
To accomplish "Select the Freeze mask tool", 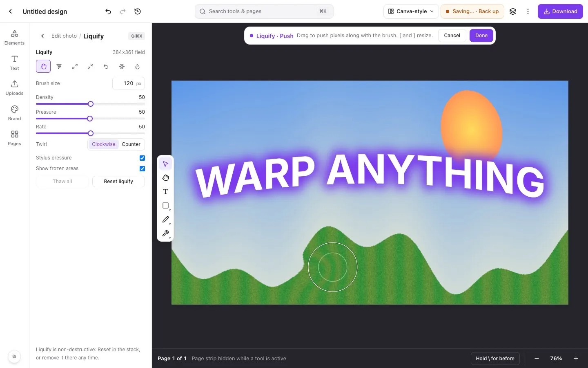I will click(x=122, y=66).
